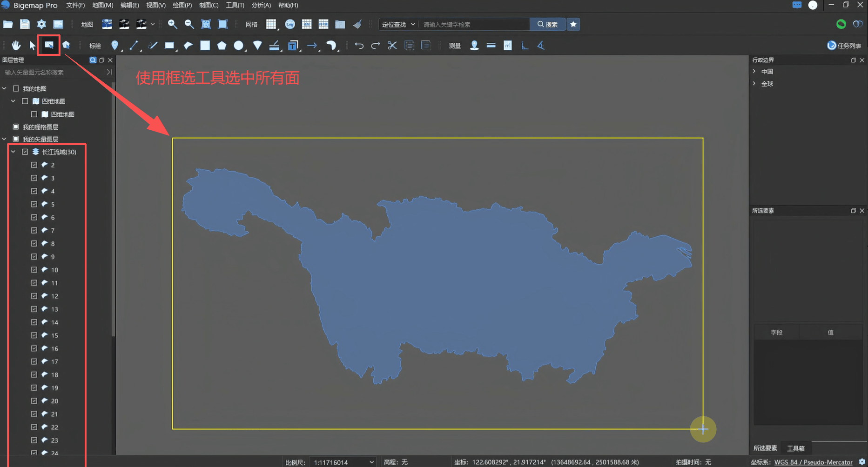Pick the straight arrow drawing tool
The width and height of the screenshot is (868, 467).
(312, 45)
